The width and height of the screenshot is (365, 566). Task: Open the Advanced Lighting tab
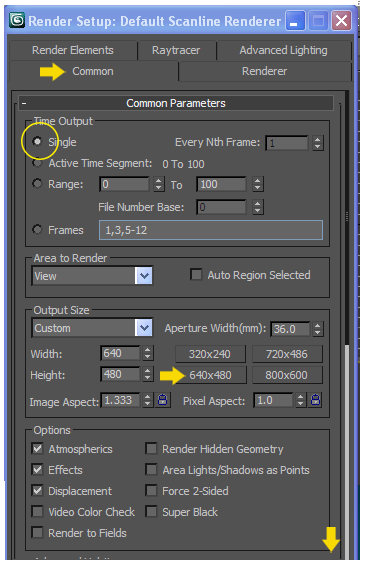pos(283,50)
